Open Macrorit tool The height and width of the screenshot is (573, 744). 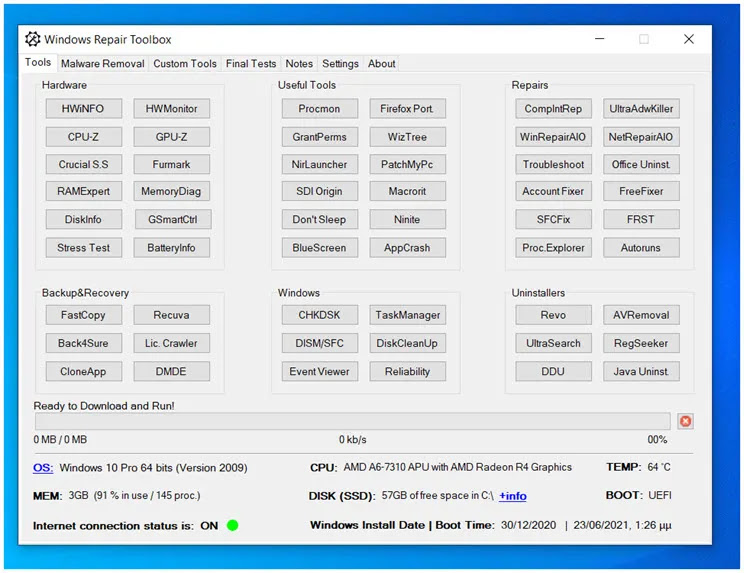pyautogui.click(x=407, y=191)
